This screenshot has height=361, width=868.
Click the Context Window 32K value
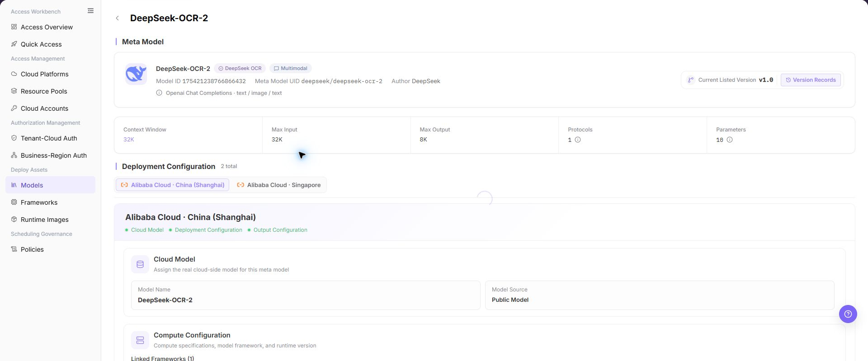(129, 140)
